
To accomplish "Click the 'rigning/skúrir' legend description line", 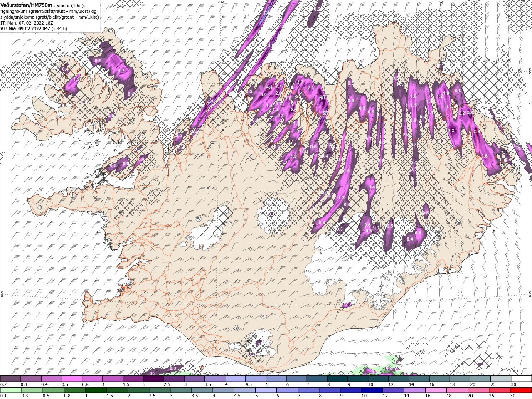I will 49,11.
